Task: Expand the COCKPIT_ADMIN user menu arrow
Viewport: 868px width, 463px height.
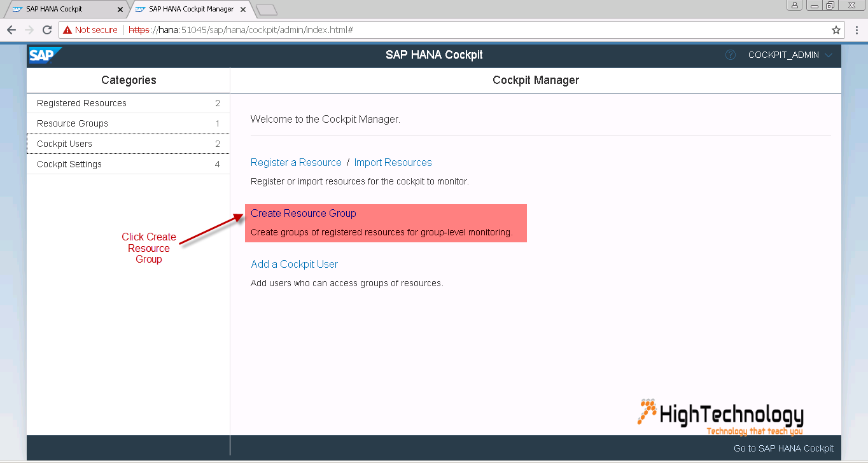Action: click(828, 55)
